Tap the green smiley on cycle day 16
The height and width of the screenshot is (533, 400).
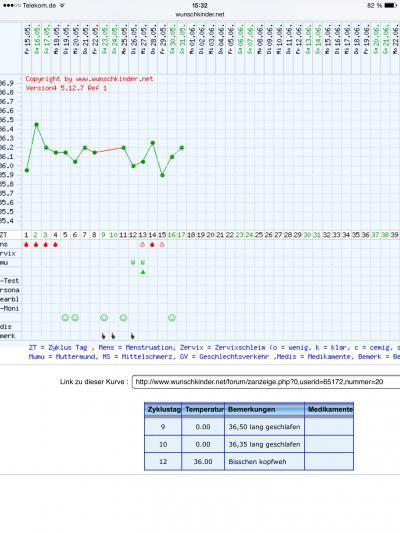(172, 318)
